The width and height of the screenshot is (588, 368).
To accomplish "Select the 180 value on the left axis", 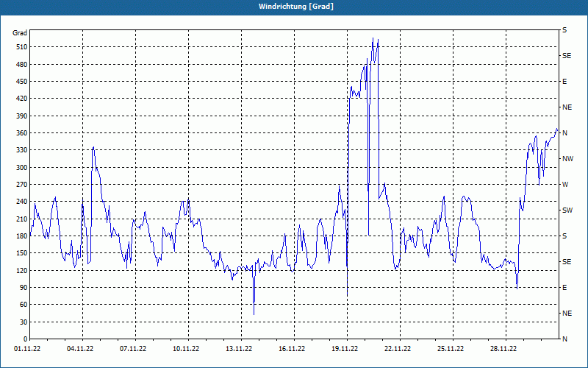I will pos(22,236).
